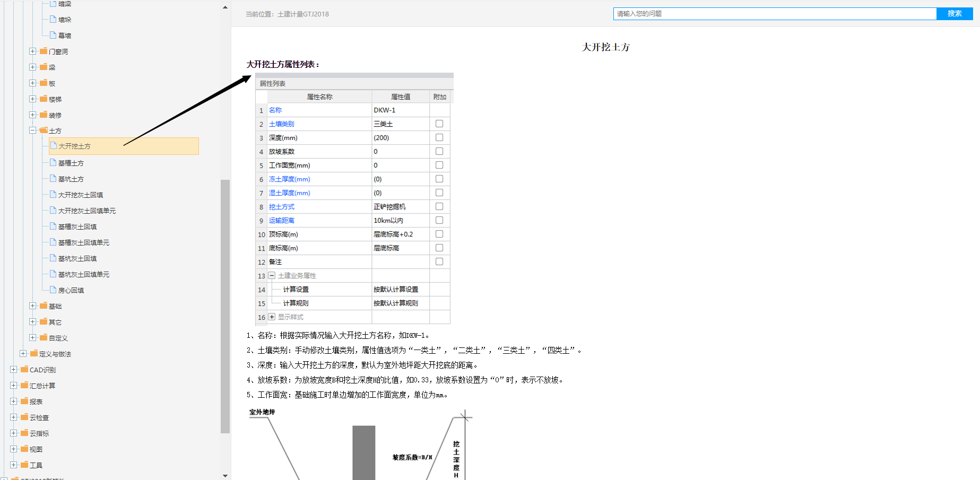This screenshot has height=480, width=980.
Task: Expand the 装修 folder node
Action: (33, 115)
